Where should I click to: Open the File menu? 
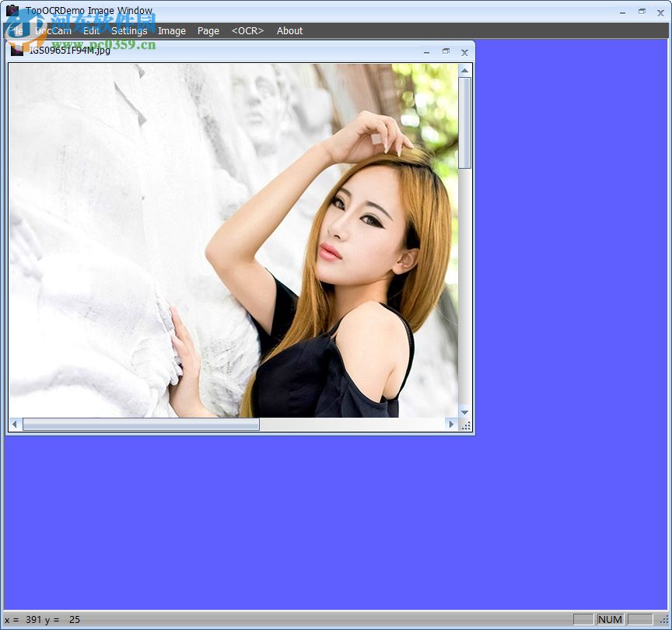(16, 31)
